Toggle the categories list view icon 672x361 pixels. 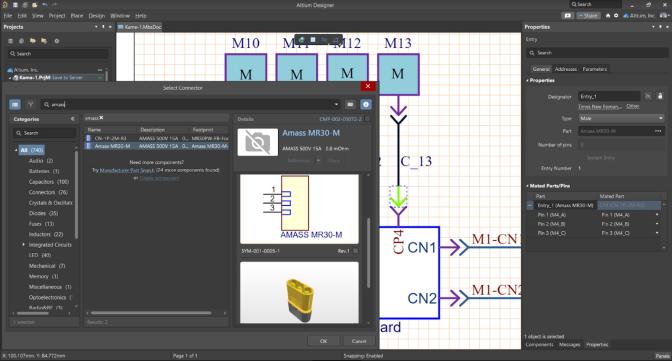(15, 104)
